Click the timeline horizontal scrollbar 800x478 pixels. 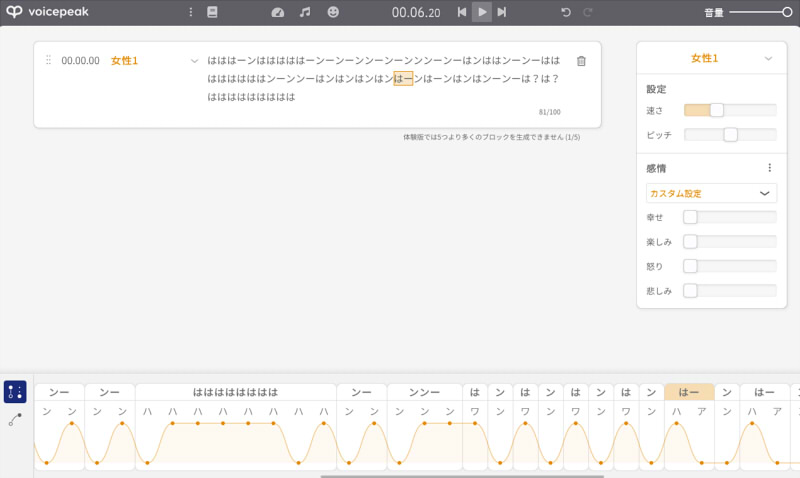(x=462, y=476)
